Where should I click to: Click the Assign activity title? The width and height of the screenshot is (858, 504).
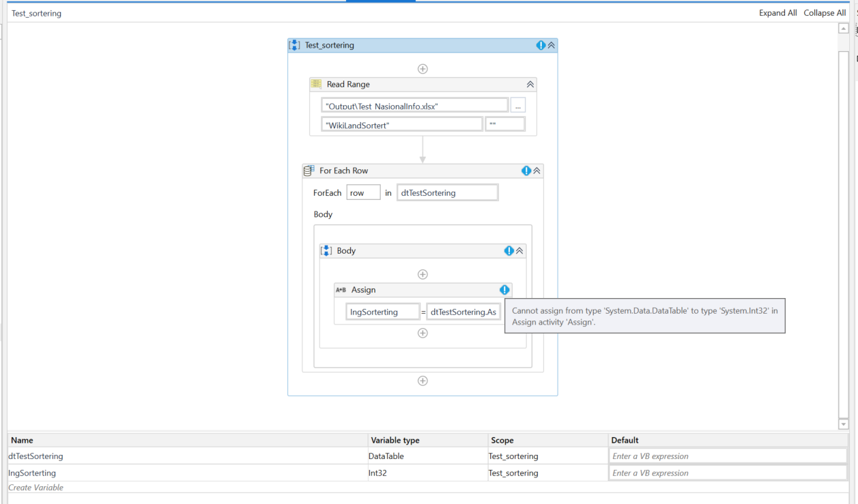pos(363,290)
